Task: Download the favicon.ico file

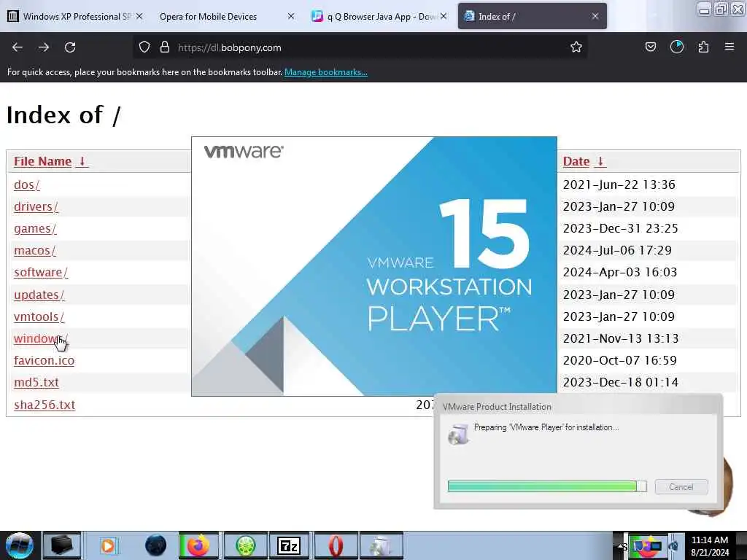Action: point(44,360)
